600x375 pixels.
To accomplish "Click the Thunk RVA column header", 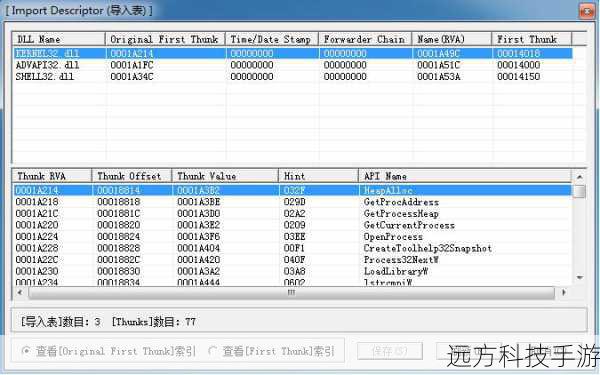I will coord(52,176).
